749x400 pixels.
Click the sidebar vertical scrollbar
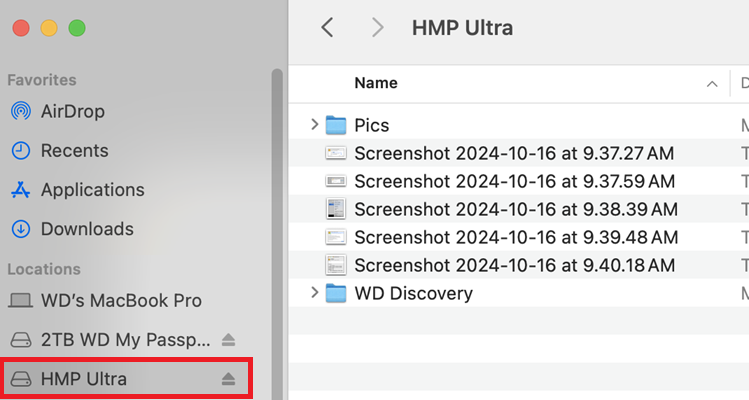coord(277,200)
